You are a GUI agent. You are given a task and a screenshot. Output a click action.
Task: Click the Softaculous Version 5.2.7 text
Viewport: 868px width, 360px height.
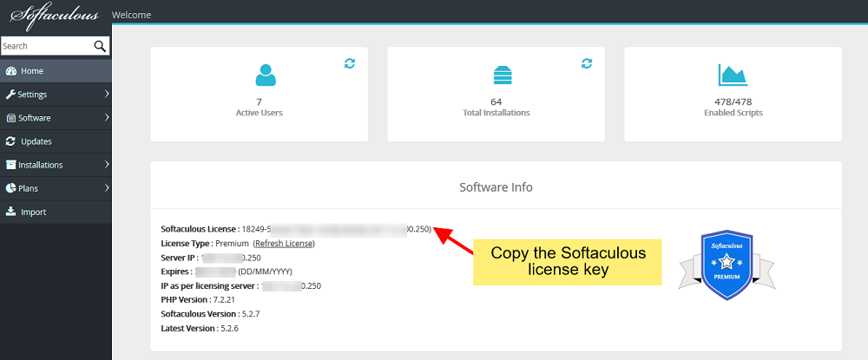pos(210,314)
